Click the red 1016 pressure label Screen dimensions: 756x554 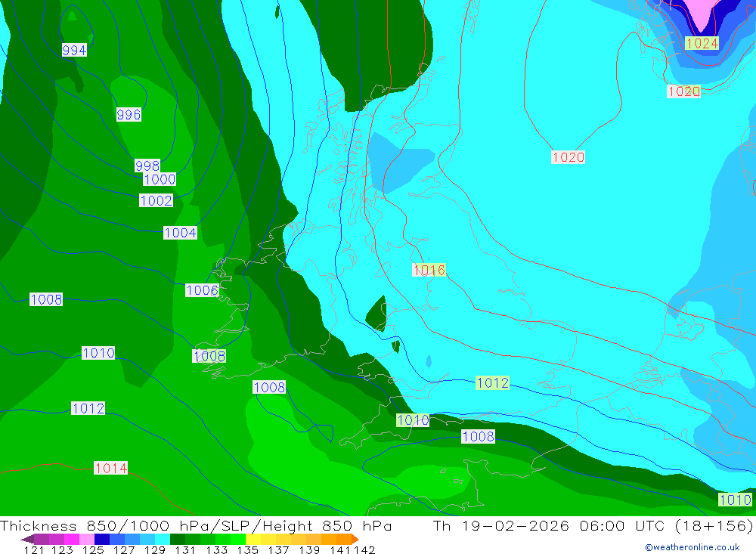[429, 270]
